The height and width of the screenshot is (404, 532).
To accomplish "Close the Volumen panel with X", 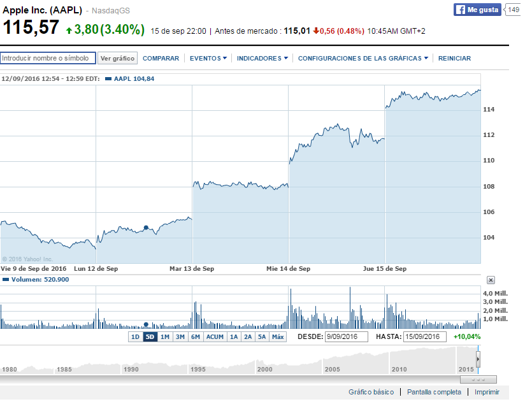I will [x=491, y=280].
